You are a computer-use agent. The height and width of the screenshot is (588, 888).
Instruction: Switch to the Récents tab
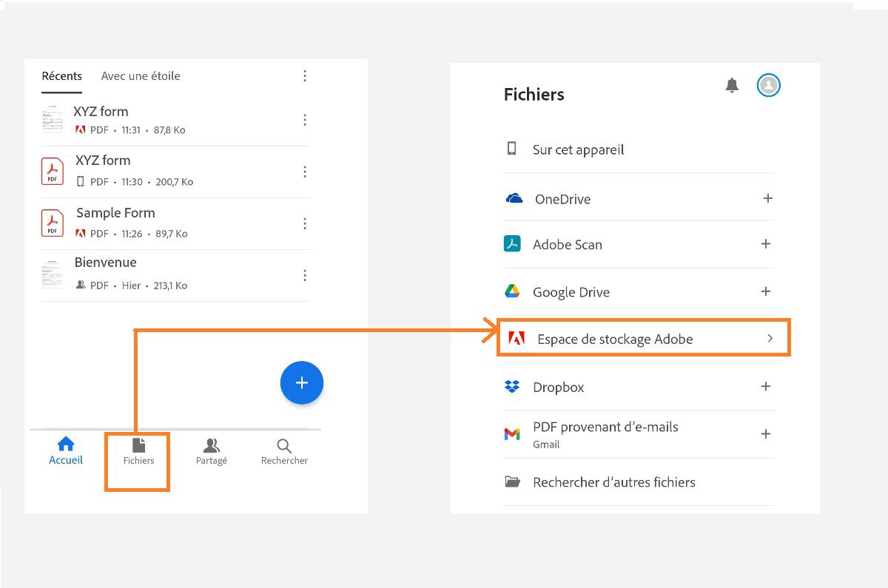pyautogui.click(x=62, y=76)
